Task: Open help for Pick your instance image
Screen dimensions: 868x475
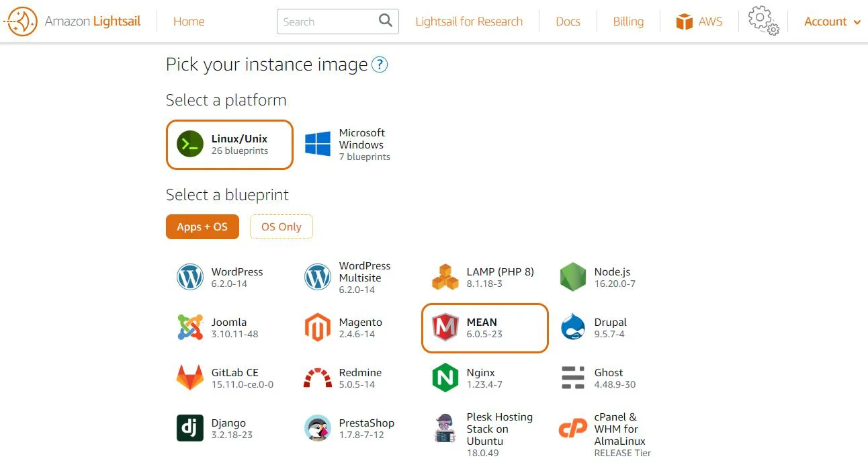Action: (x=380, y=64)
